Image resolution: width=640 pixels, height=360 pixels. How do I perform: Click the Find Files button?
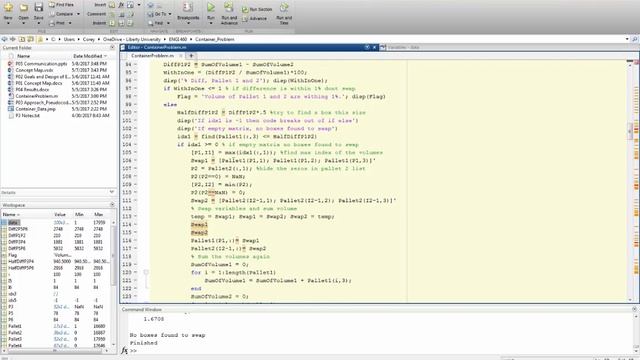pyautogui.click(x=61, y=5)
